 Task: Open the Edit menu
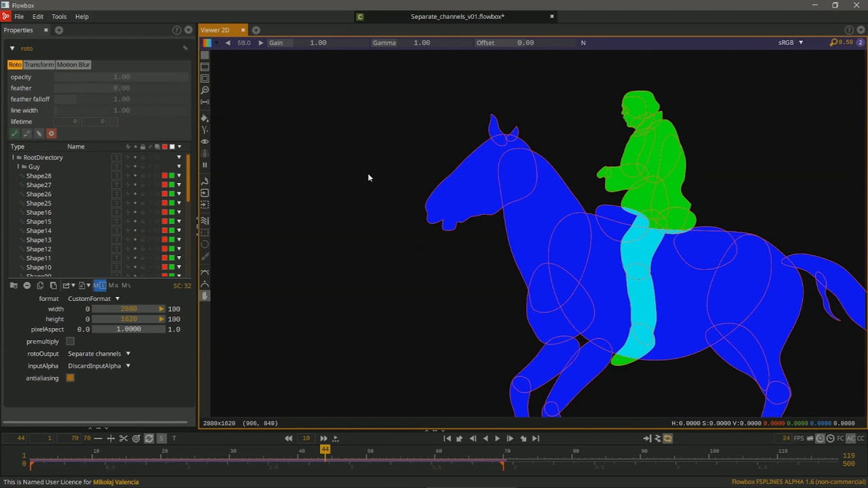[38, 16]
